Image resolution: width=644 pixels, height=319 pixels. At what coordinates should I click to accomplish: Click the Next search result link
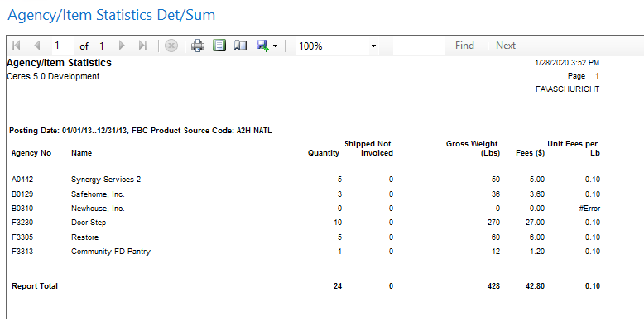505,46
